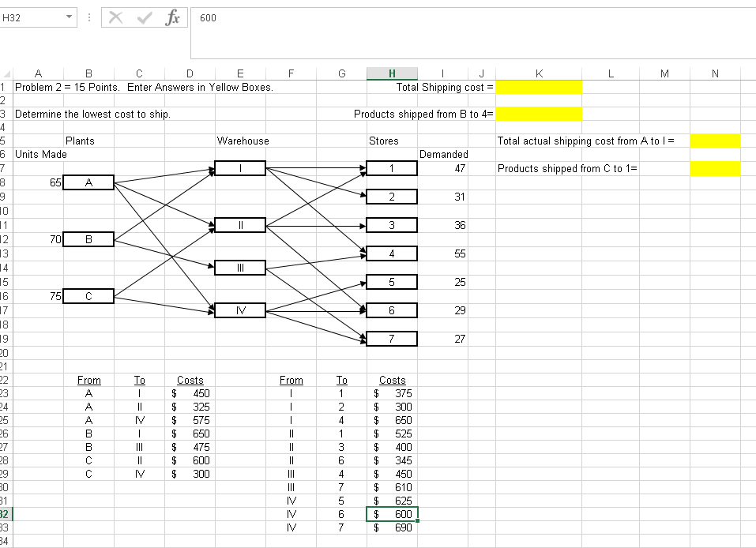Select the yellow Total Shipping cost answer cell
This screenshot has height=548, width=756.
click(x=539, y=87)
